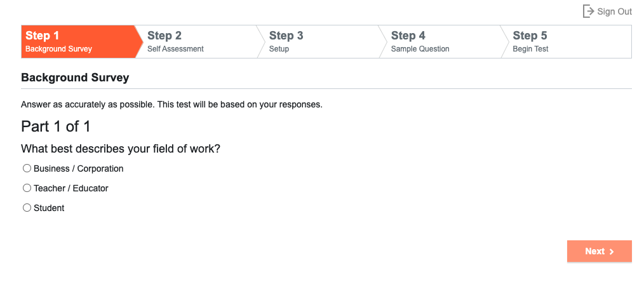Click the "Student" option label text
The width and height of the screenshot is (644, 281).
coord(49,208)
